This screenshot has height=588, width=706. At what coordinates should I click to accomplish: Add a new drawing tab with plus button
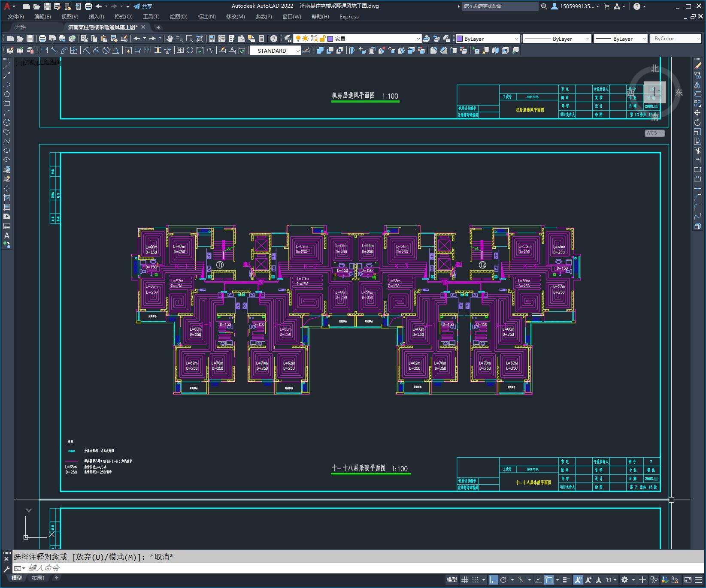tap(158, 27)
